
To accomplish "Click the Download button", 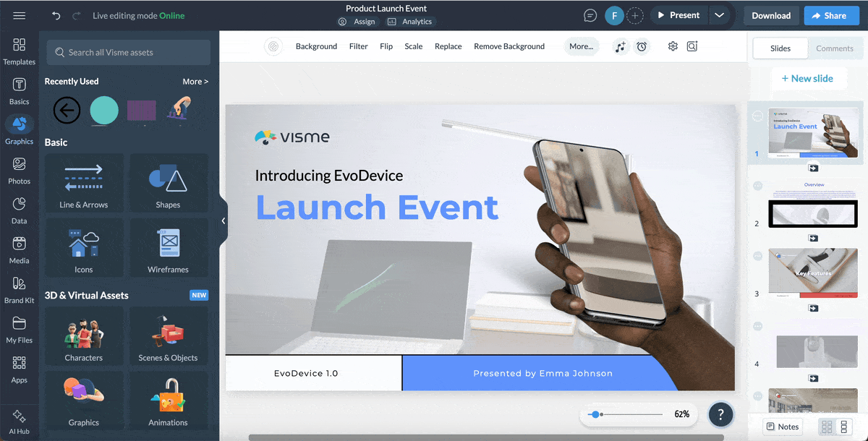I will (770, 15).
